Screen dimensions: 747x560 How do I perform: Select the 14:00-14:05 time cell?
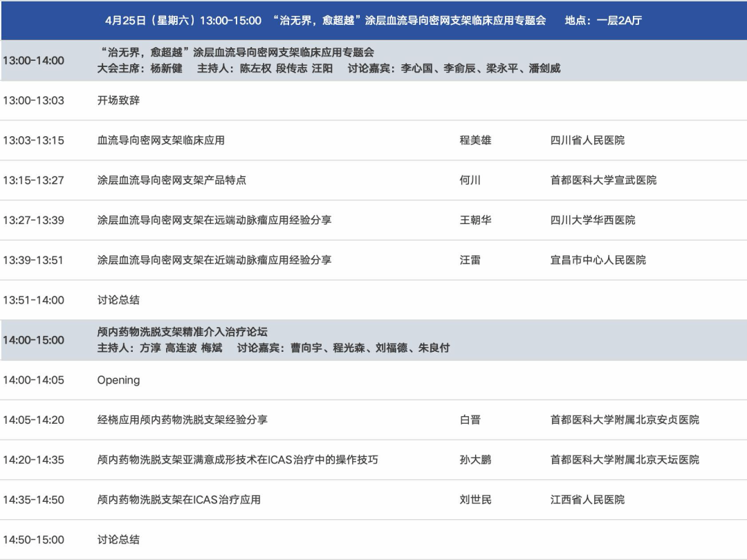(x=33, y=380)
